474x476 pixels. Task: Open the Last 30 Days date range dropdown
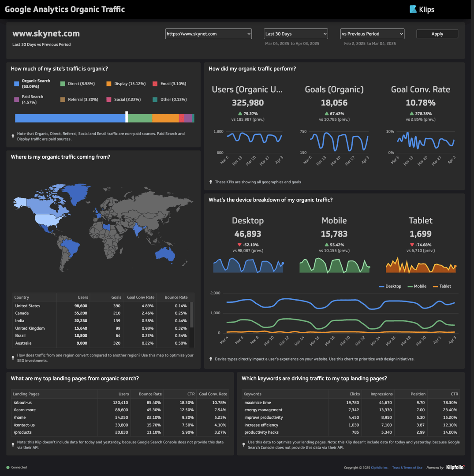pyautogui.click(x=295, y=33)
